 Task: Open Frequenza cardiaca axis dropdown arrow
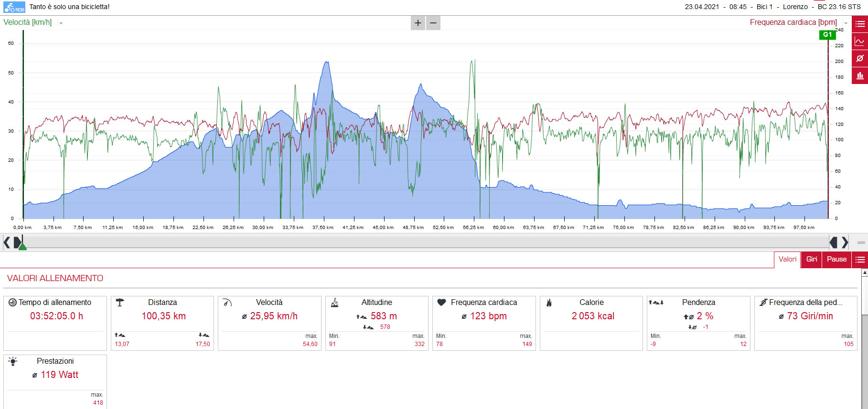[x=846, y=23]
